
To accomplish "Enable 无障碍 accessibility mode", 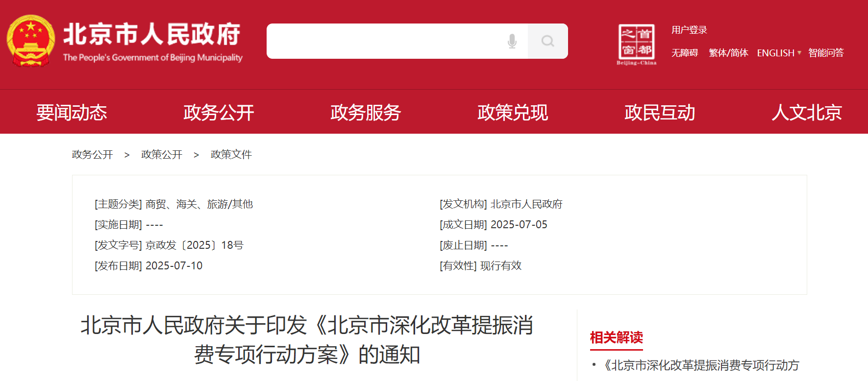I will [684, 53].
